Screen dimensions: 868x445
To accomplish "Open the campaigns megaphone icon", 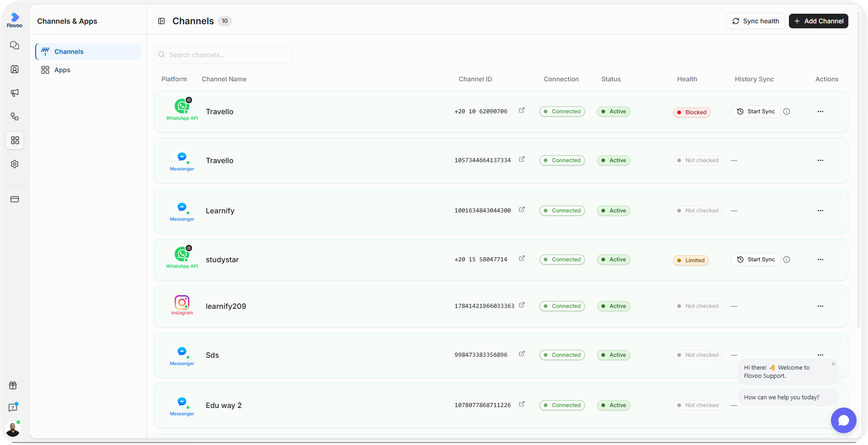I will (15, 93).
